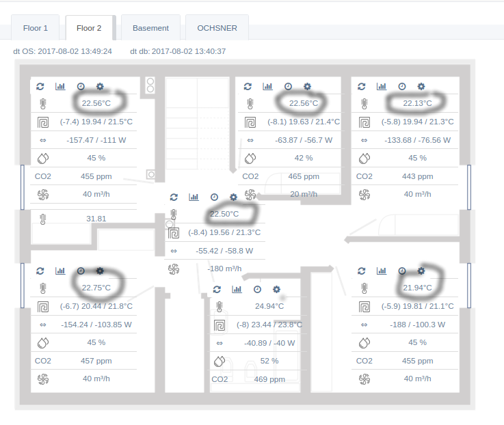Click the value -55.42 / -58.8 W
504x425 pixels.
pos(224,251)
